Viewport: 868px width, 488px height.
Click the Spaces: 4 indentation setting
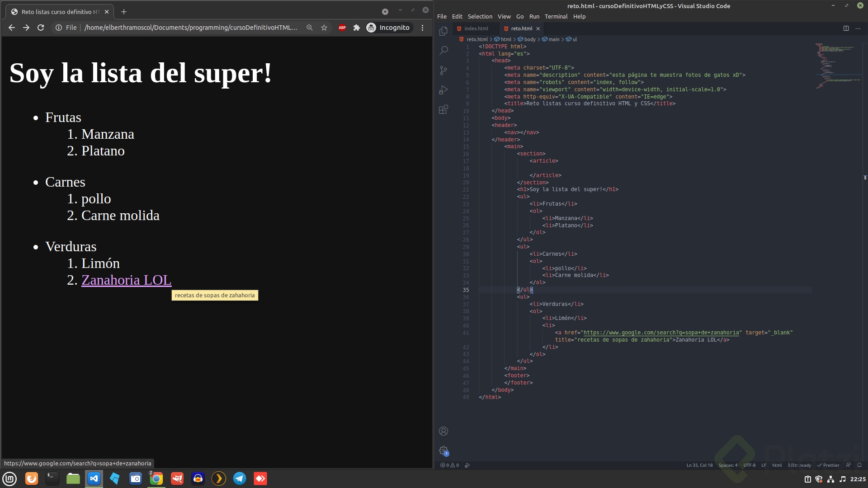pos(727,465)
